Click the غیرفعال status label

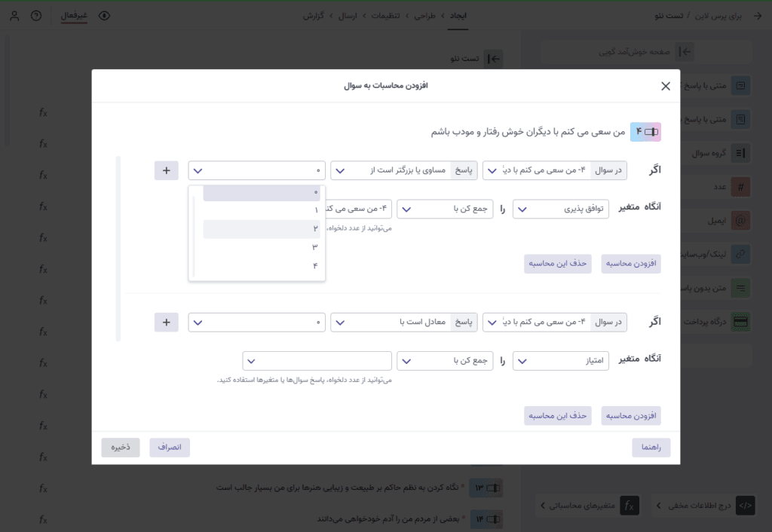tap(74, 16)
